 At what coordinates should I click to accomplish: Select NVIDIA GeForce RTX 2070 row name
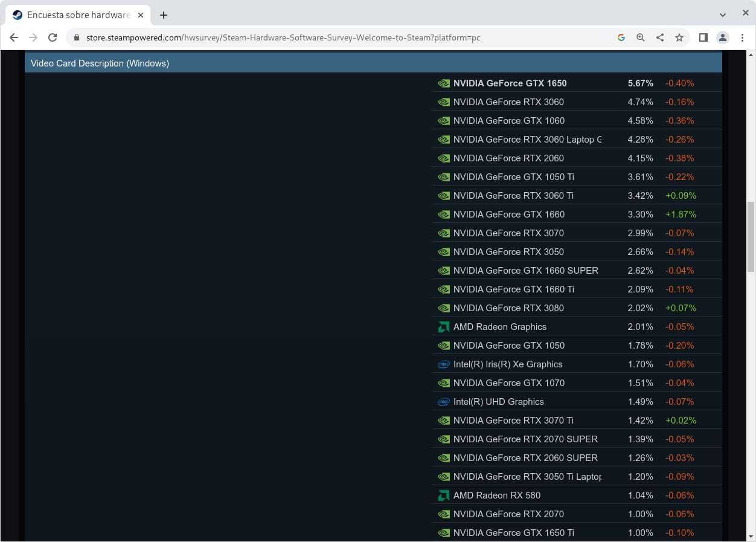pyautogui.click(x=508, y=514)
